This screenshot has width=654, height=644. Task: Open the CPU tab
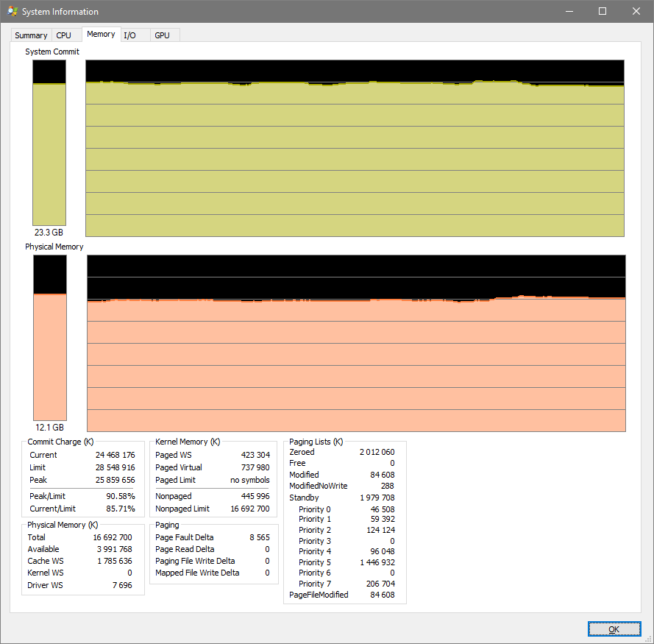64,35
